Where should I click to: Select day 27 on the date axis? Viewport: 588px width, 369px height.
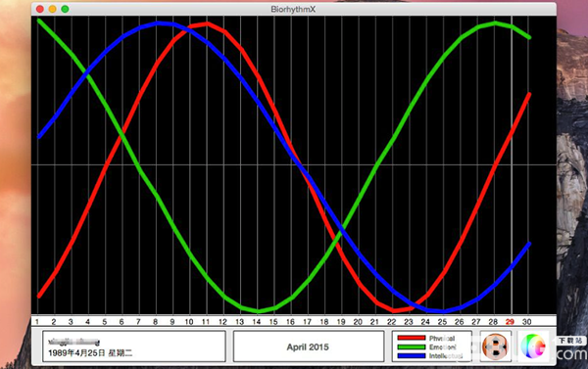(476, 322)
